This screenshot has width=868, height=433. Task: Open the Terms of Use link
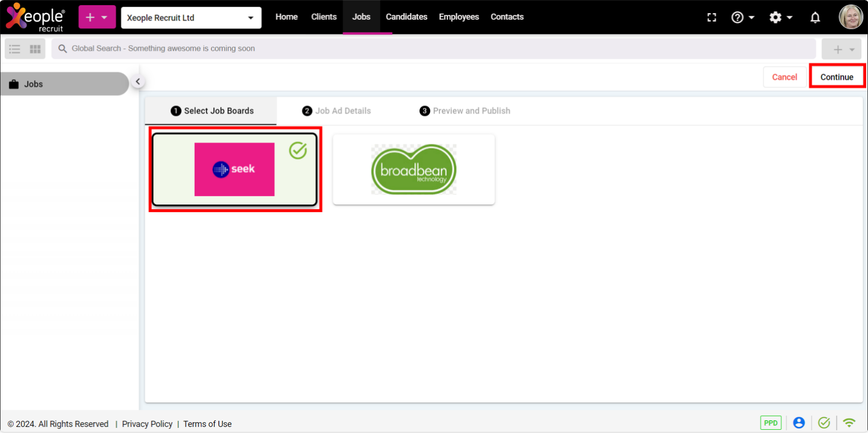click(x=207, y=424)
